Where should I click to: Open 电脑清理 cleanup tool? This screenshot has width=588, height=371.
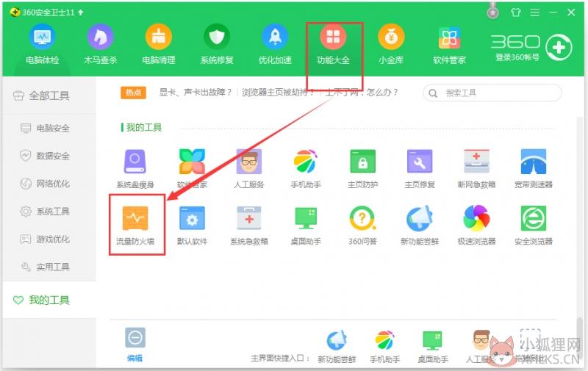click(158, 44)
